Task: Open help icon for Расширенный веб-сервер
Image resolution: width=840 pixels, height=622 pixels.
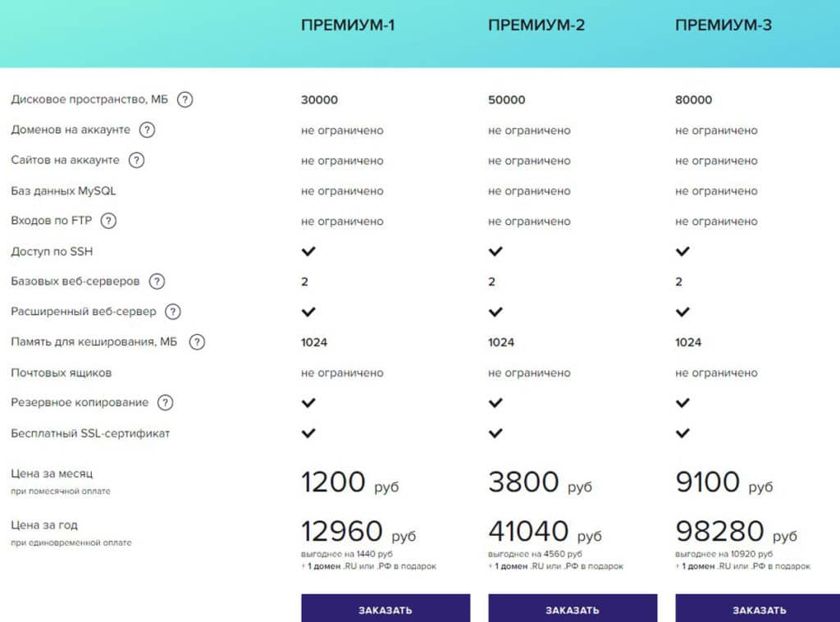Action: (172, 312)
